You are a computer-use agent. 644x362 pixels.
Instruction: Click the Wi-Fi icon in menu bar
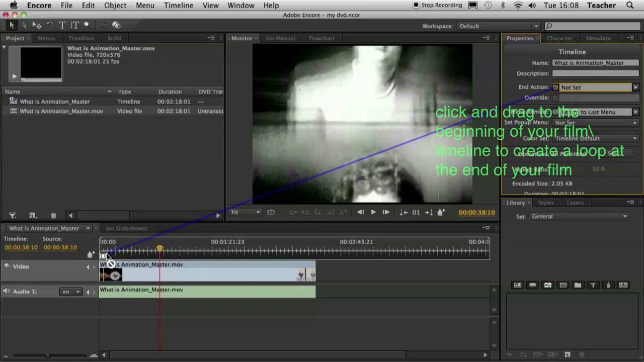(x=518, y=6)
